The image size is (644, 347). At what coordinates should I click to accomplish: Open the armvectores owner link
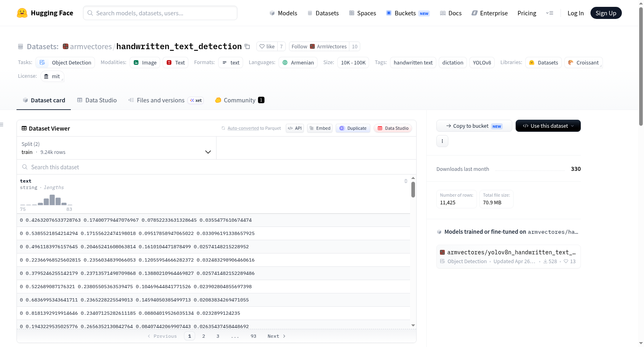[x=91, y=47]
